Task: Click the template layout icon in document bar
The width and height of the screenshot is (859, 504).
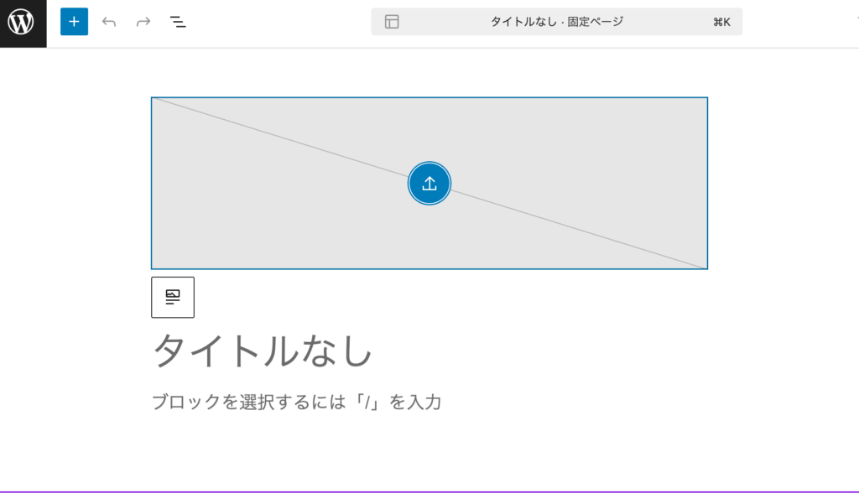Action: coord(392,22)
